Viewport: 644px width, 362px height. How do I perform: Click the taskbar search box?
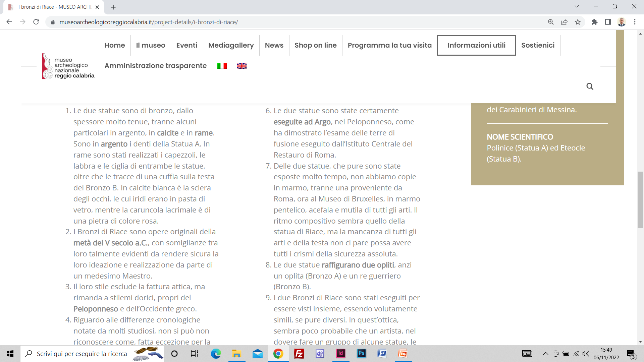tap(92, 354)
